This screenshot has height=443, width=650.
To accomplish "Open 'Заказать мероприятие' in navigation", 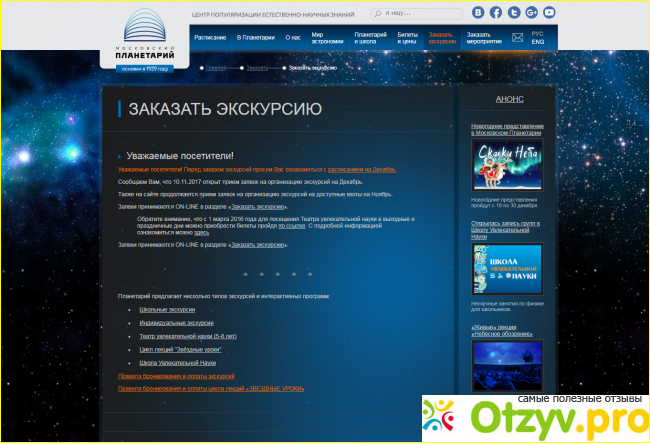I will 483,37.
